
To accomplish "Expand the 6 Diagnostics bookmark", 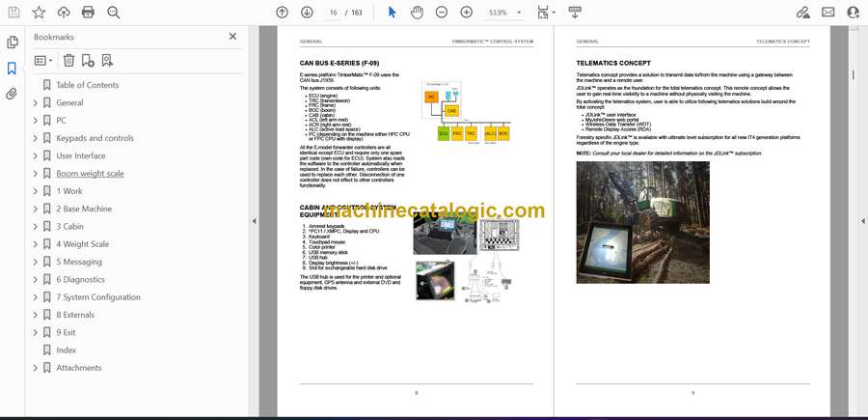I will [x=36, y=280].
